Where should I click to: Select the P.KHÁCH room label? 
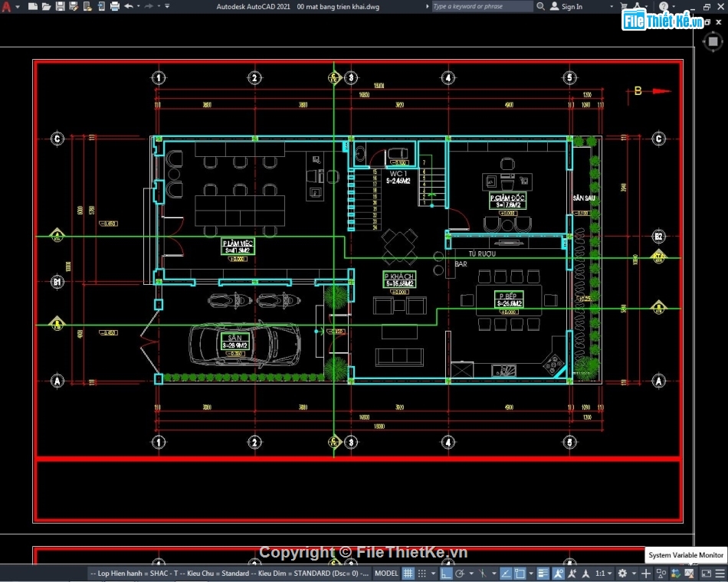click(x=399, y=280)
